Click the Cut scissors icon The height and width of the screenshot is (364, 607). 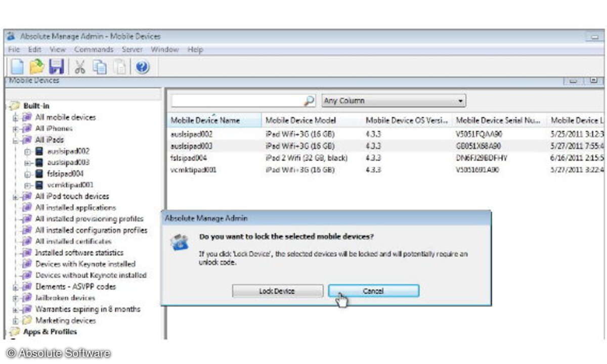pos(80,67)
